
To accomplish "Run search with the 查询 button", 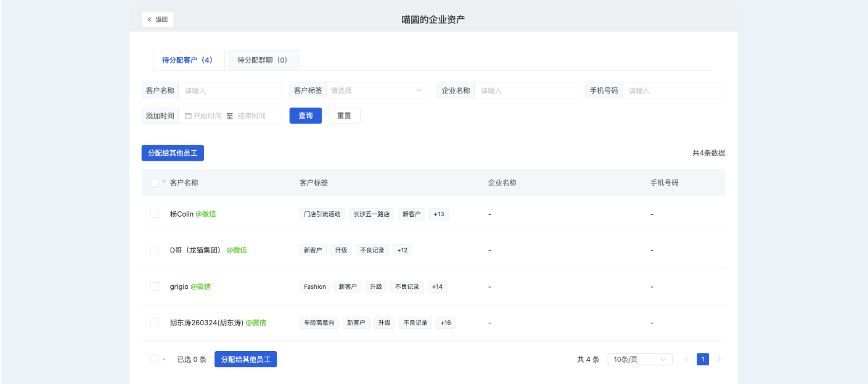I will [x=306, y=116].
